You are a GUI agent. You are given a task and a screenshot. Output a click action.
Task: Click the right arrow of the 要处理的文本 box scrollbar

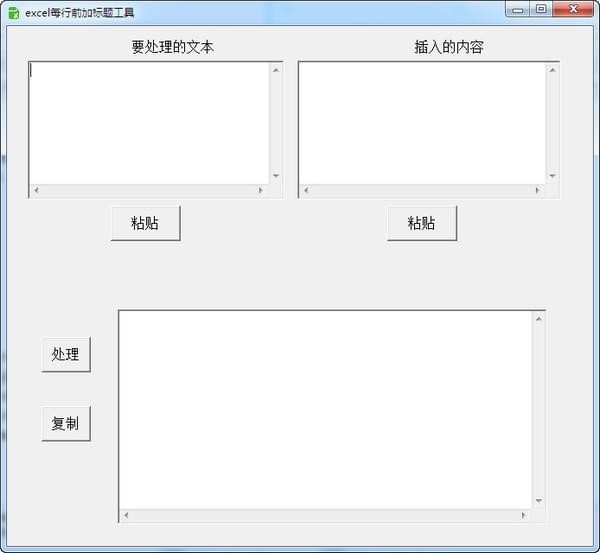coord(261,190)
